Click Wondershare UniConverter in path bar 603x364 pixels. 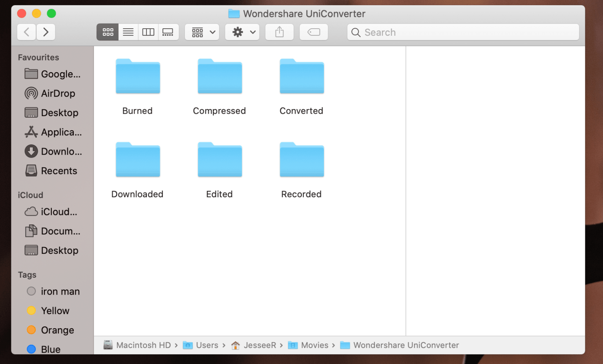coord(400,345)
